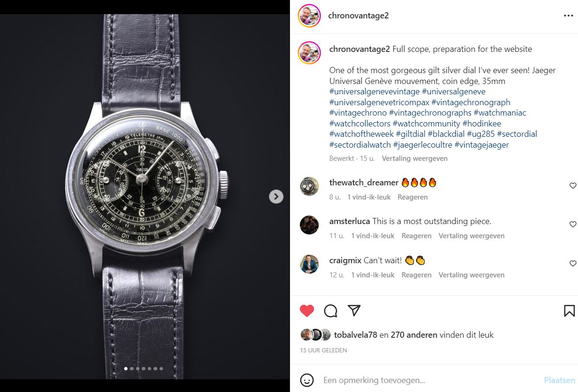Viewport: 578px width, 392px height.
Task: Unlike the post with the red heart
Action: pyautogui.click(x=307, y=310)
